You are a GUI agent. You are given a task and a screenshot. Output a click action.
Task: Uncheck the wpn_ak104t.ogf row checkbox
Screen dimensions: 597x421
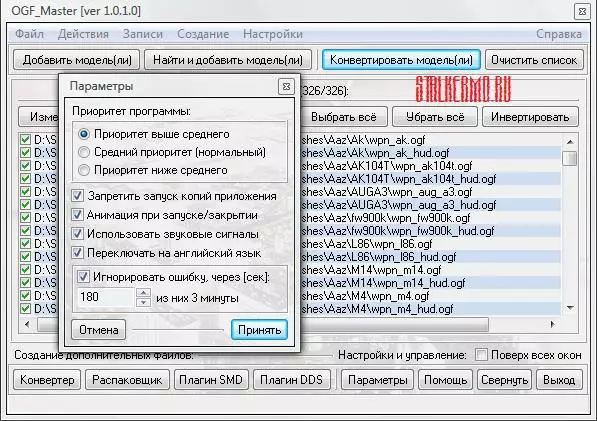click(25, 166)
